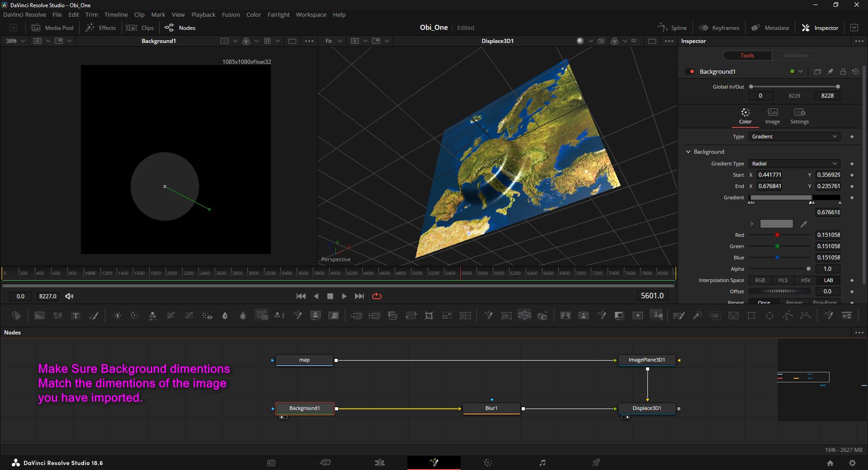This screenshot has height=470, width=868.
Task: Switch to Settings tab in Inspector
Action: 799,116
